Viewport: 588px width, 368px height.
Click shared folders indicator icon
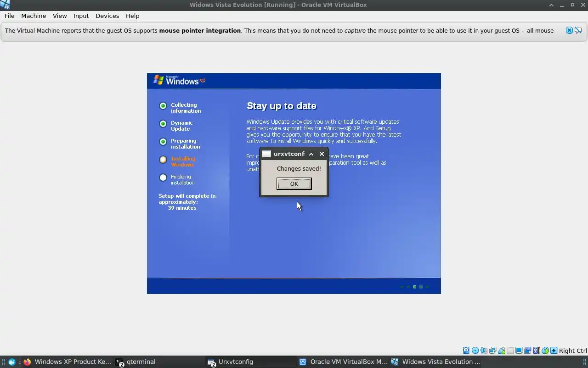(510, 351)
